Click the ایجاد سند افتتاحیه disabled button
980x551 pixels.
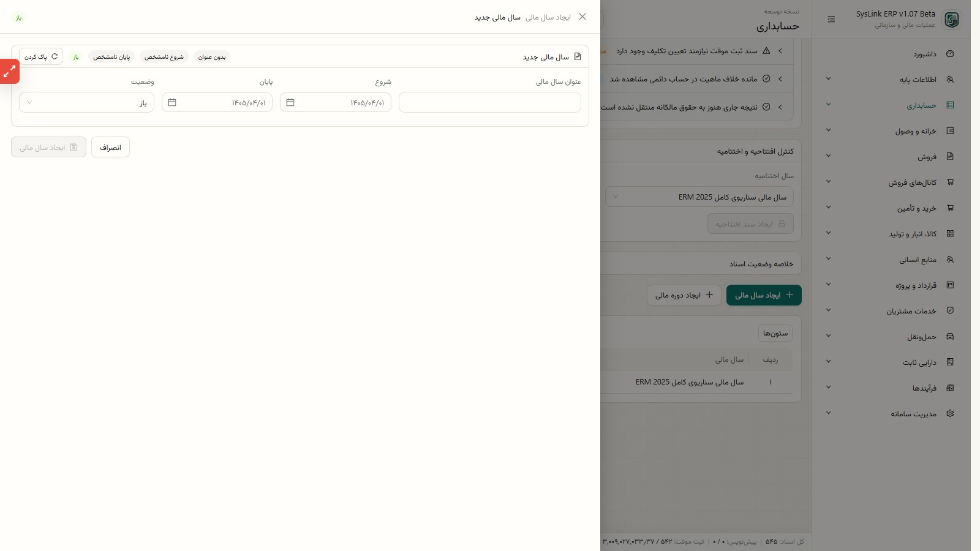pos(750,224)
